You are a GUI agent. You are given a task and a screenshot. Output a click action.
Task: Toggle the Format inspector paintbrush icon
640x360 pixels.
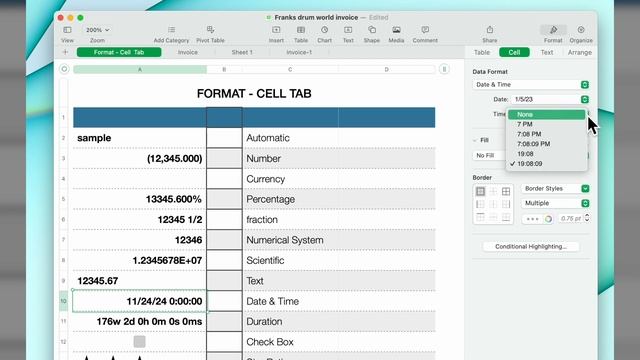pyautogui.click(x=553, y=30)
